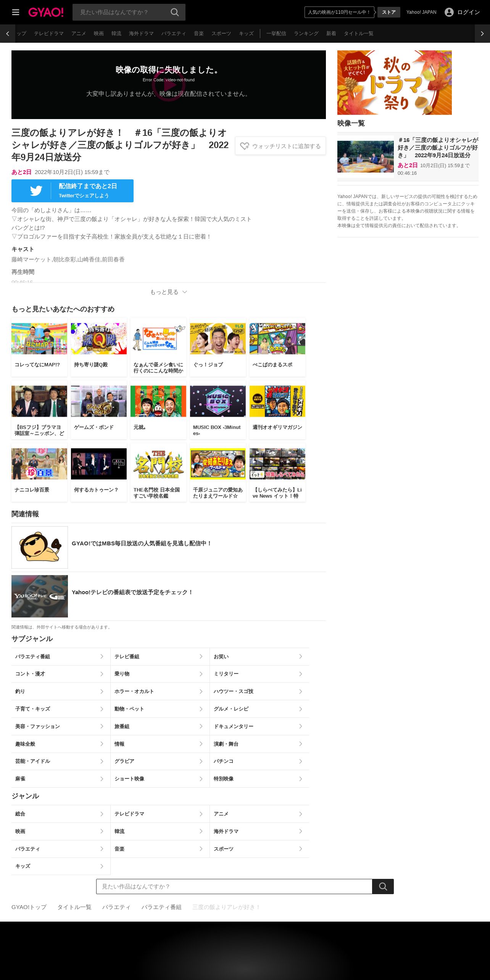This screenshot has height=980, width=490.
Task: Open 新着 navigation tab
Action: pyautogui.click(x=331, y=34)
